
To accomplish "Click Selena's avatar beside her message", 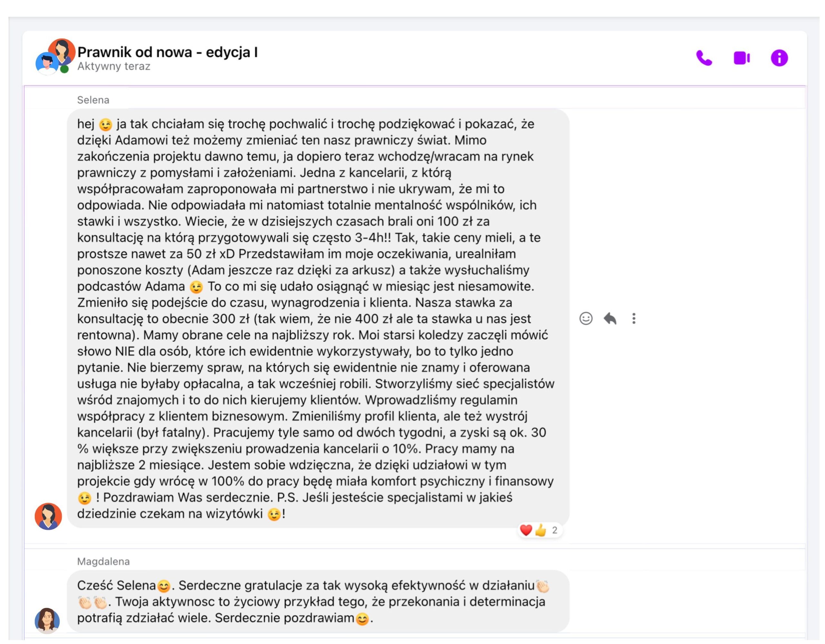I will pos(48,516).
